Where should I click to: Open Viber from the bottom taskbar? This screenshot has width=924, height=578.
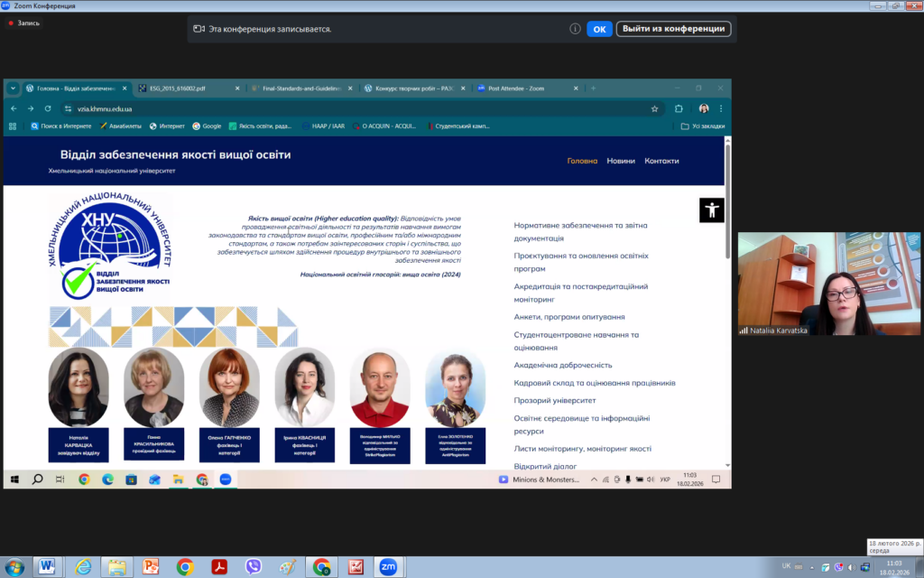point(254,566)
